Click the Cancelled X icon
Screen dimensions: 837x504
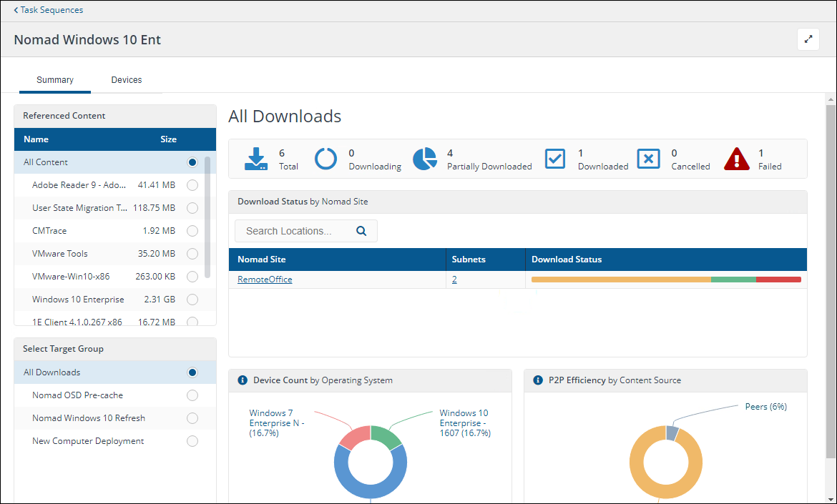tap(648, 159)
